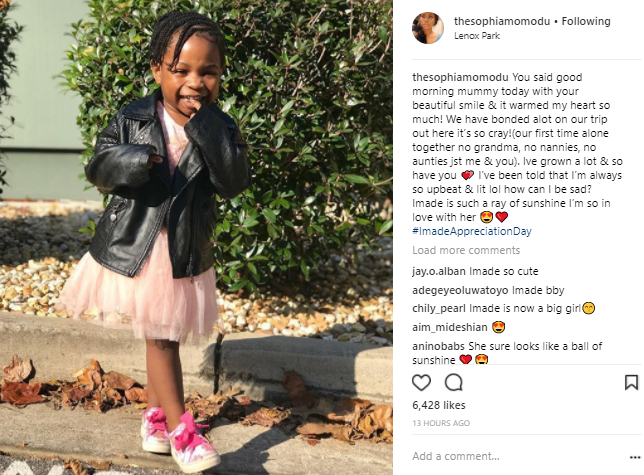Open thesophiamomodu profile picture avatar

pos(428,28)
